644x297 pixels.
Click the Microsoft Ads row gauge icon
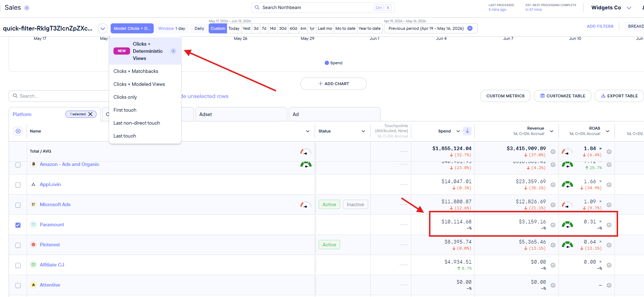[x=306, y=205]
